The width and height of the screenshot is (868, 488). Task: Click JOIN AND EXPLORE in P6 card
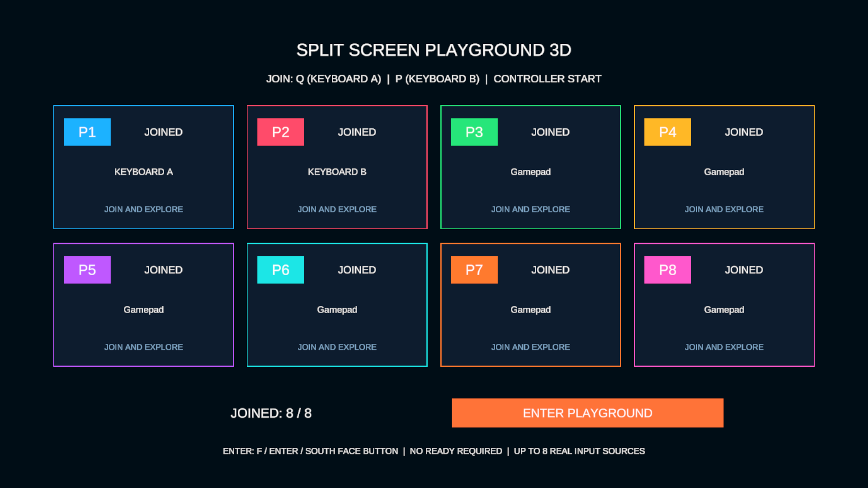click(337, 347)
